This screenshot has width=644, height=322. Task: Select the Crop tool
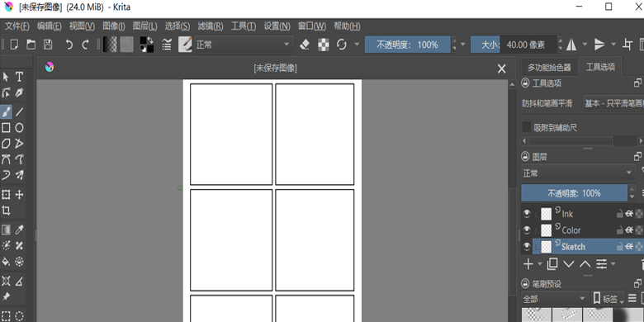tap(6, 211)
